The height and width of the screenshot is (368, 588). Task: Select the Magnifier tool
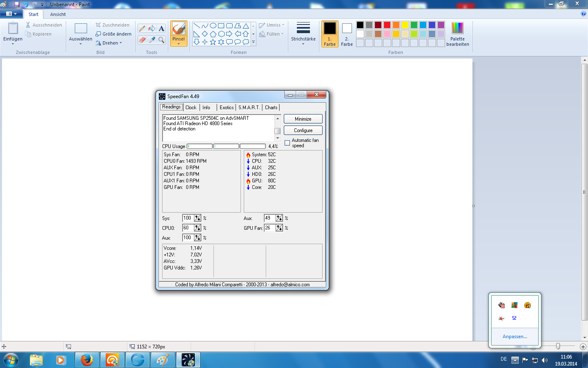pyautogui.click(x=162, y=40)
